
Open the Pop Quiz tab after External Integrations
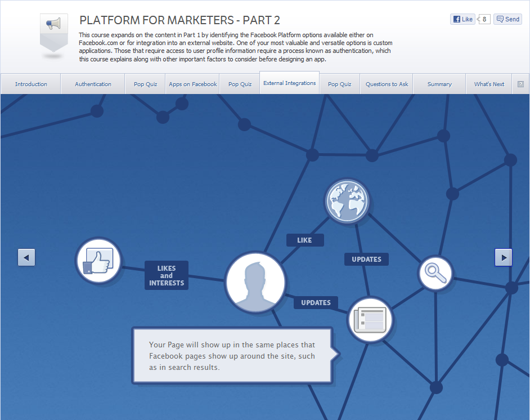click(x=339, y=84)
